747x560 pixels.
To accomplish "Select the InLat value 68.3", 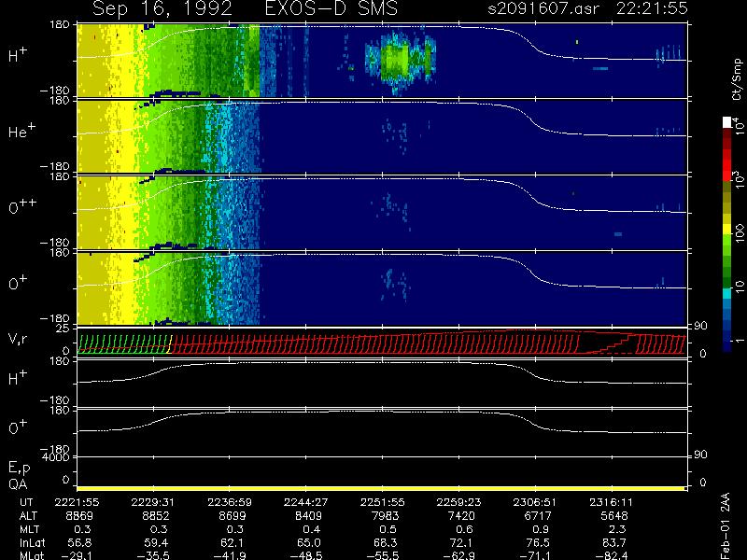I will click(x=385, y=543).
